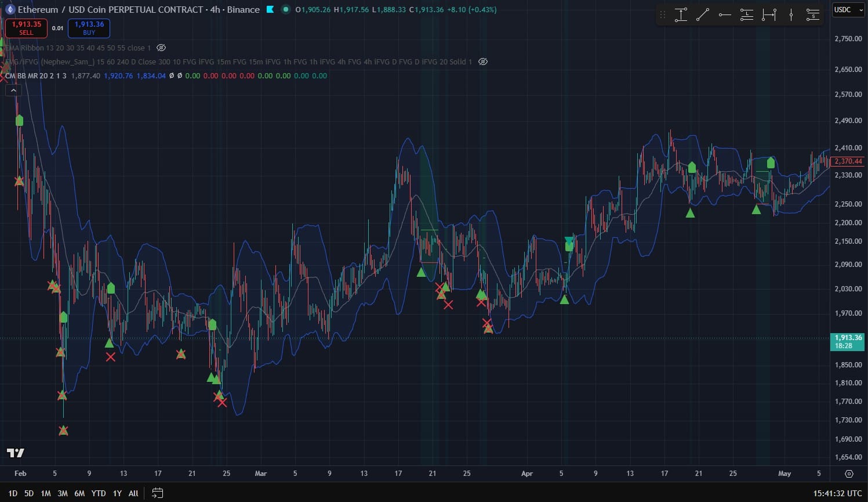
Task: Open chart time-axis settings gear icon
Action: click(849, 474)
